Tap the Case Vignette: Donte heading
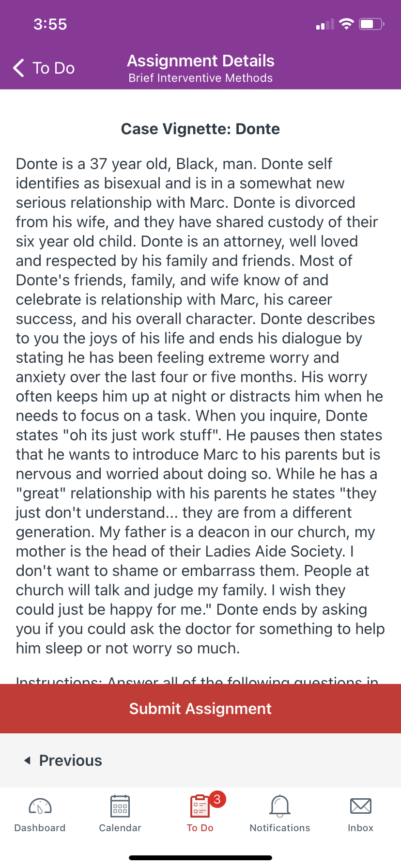The width and height of the screenshot is (401, 868). coord(200,129)
